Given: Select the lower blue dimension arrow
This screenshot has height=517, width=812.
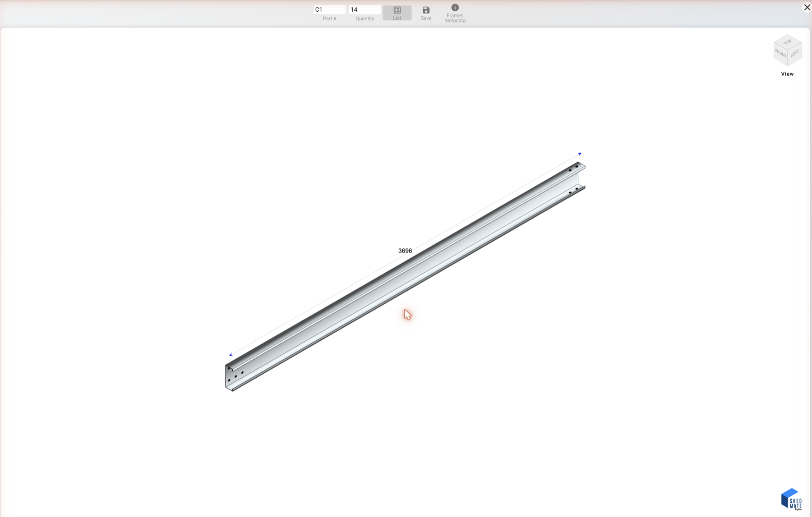Looking at the screenshot, I should [x=231, y=355].
